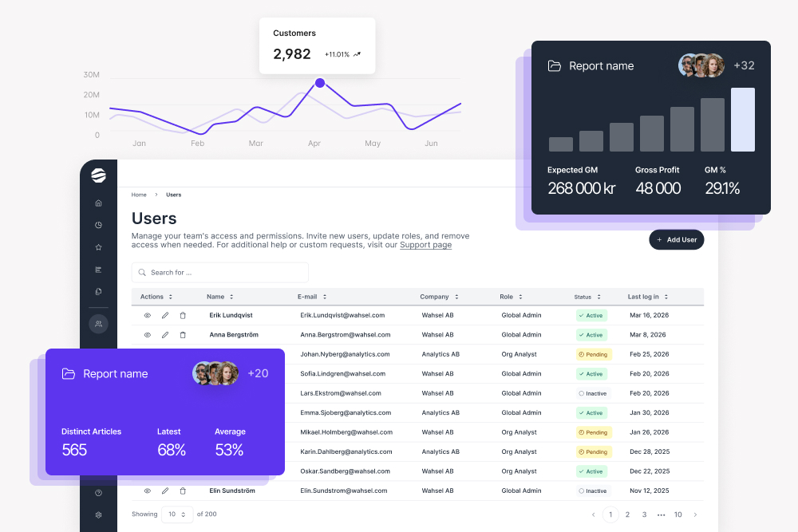Viewport: 798px width, 532px height.
Task: Go to page 2 in pagination
Action: point(628,514)
